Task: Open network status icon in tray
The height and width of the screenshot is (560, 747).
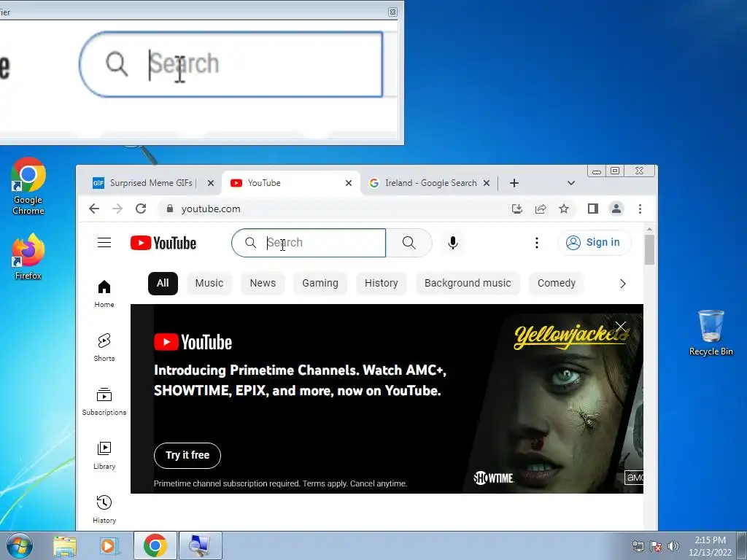Action: [x=638, y=545]
